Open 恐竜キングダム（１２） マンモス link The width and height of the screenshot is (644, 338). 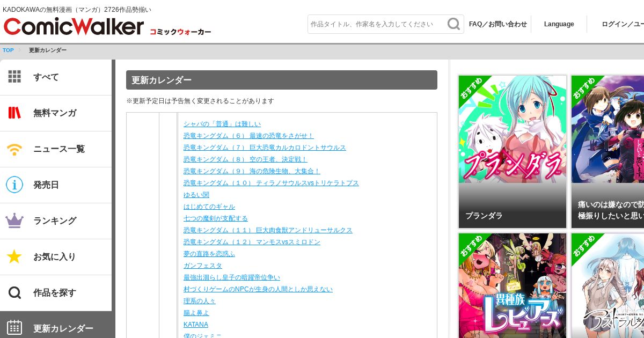click(x=252, y=242)
